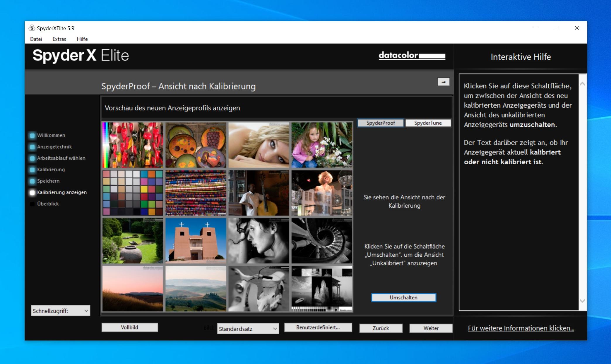611x364 pixels.
Task: Select Arbeitsablauf wählen in the workflow list
Action: 61,158
